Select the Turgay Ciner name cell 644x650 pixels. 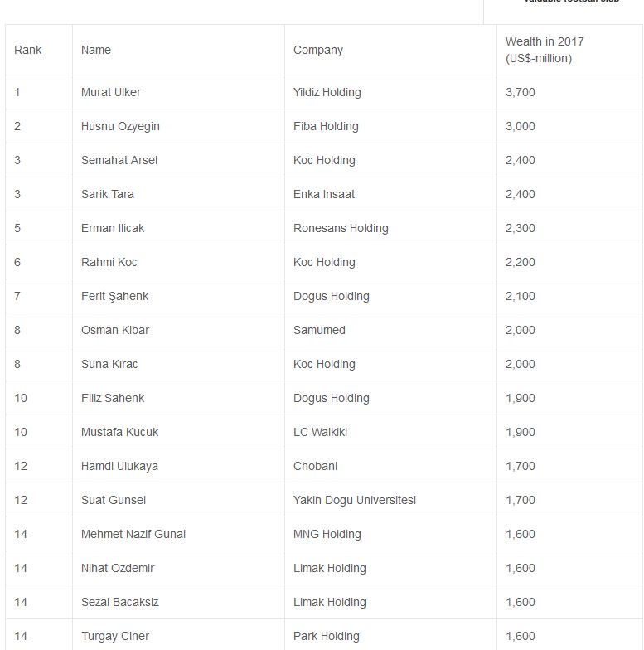tap(115, 636)
